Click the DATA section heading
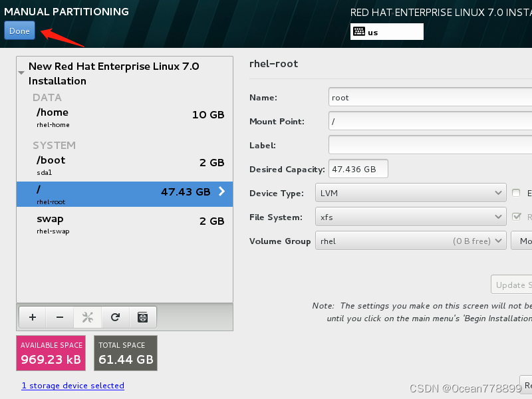532x399 pixels. 47,98
